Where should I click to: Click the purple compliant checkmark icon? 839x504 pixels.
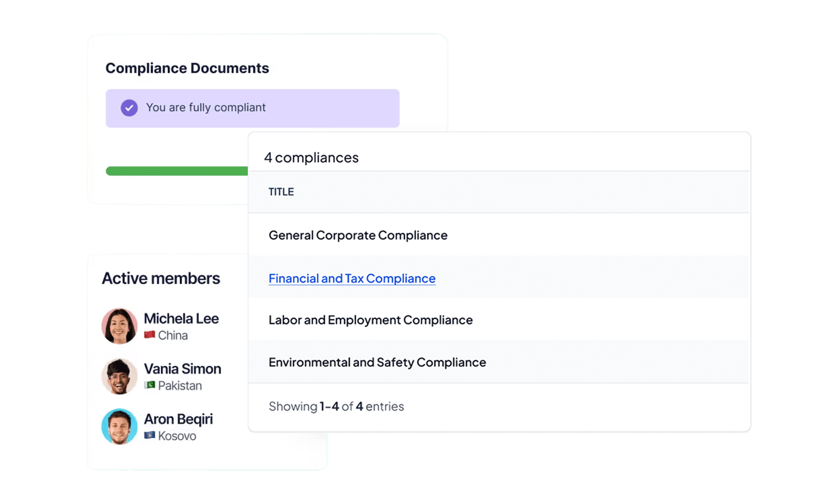129,108
